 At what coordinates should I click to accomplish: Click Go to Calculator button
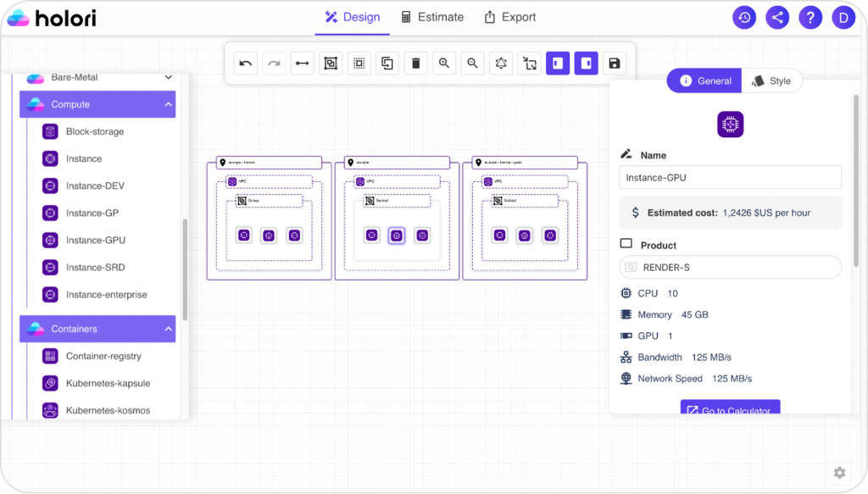730,408
